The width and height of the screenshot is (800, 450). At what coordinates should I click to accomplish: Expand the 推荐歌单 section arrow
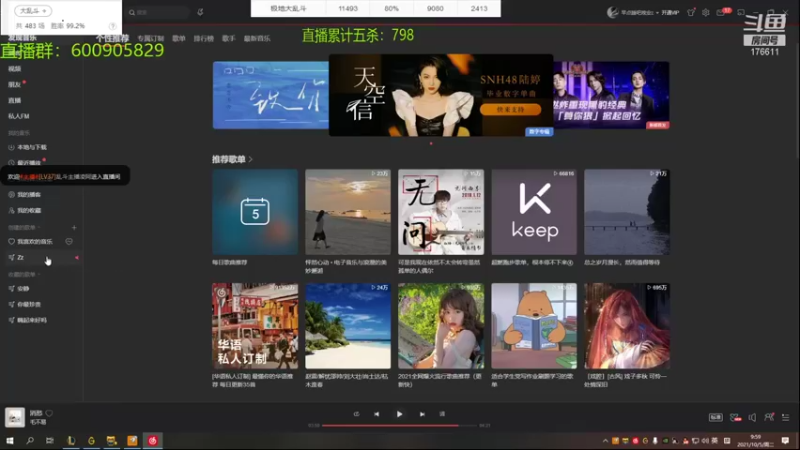point(251,160)
